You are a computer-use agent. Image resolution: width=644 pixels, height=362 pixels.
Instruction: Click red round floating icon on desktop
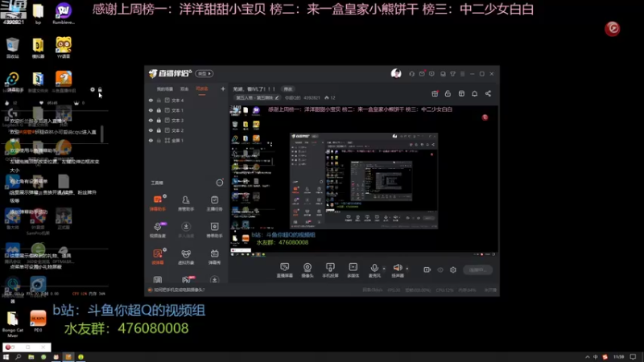(x=612, y=28)
